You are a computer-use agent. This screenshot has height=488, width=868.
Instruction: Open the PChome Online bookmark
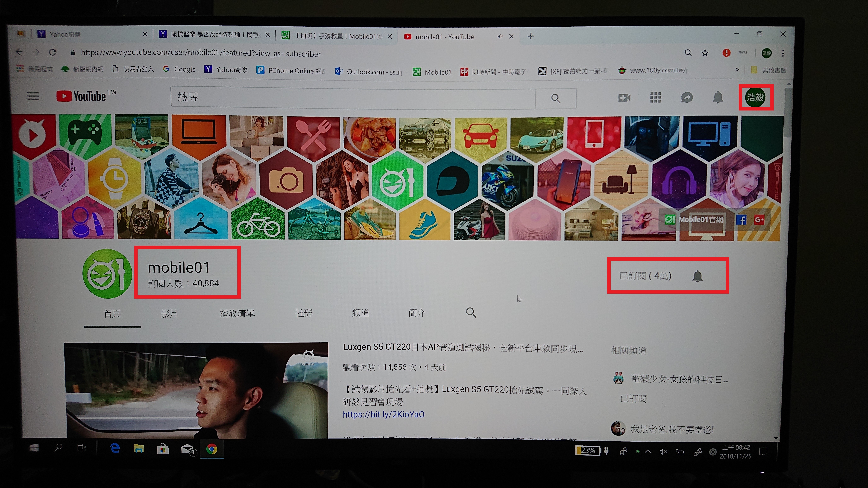(290, 70)
